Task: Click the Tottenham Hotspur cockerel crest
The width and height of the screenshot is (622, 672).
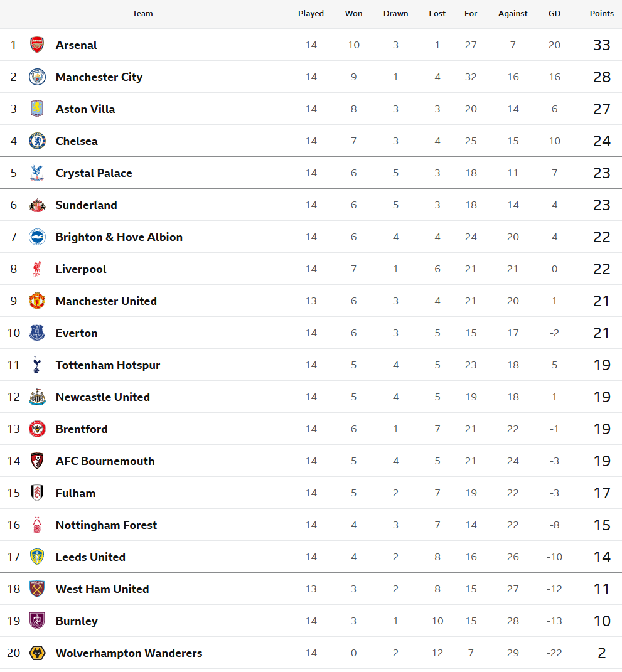Action: click(x=37, y=365)
